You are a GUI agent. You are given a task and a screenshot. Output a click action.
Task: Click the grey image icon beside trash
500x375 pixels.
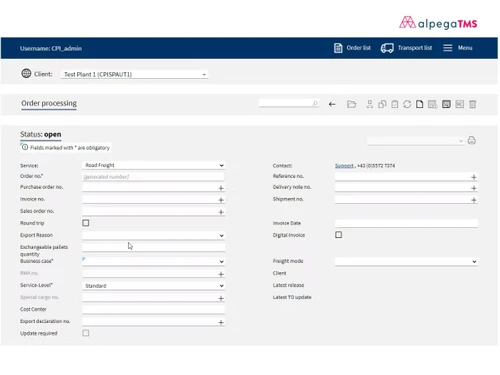tap(460, 104)
